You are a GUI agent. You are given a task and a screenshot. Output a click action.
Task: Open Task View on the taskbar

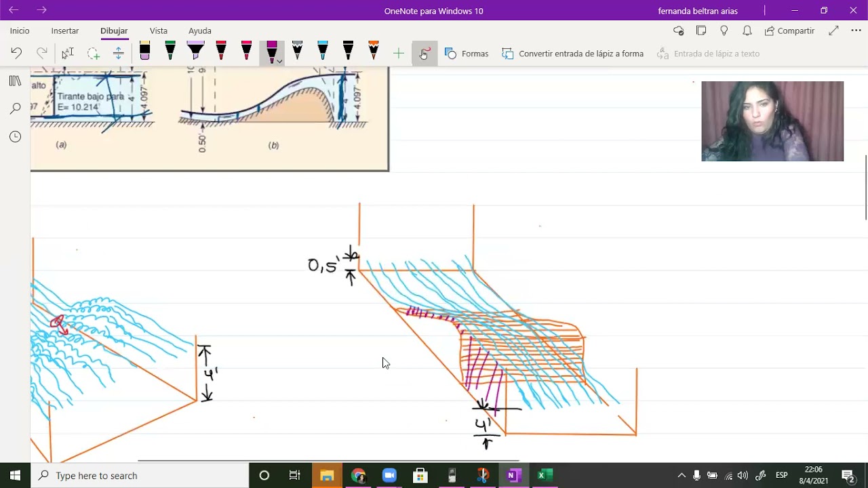point(295,476)
